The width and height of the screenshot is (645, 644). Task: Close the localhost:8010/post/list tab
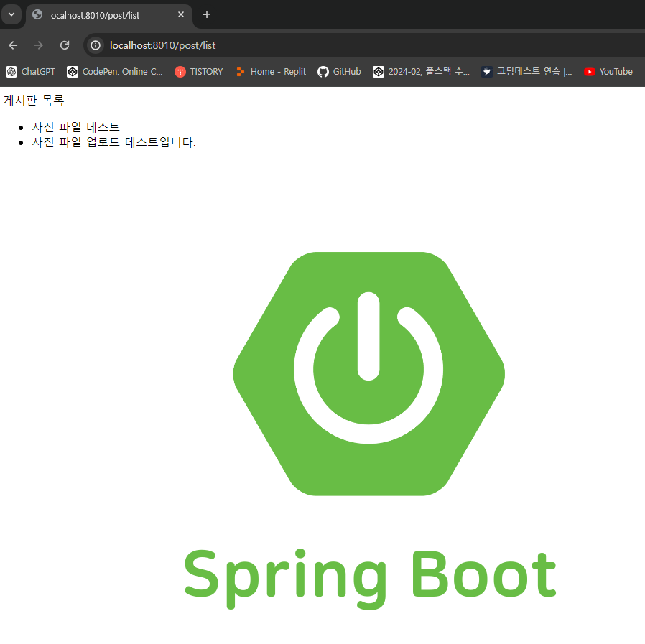(180, 15)
